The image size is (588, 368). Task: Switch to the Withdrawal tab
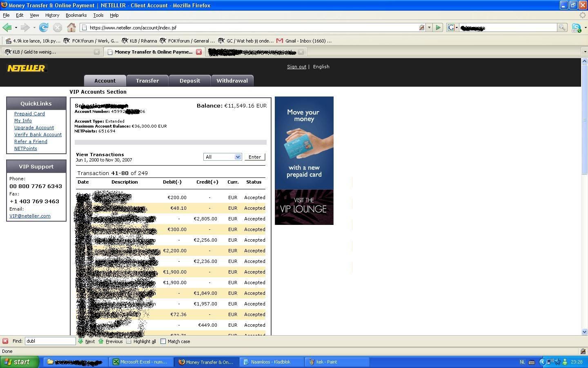coord(232,81)
